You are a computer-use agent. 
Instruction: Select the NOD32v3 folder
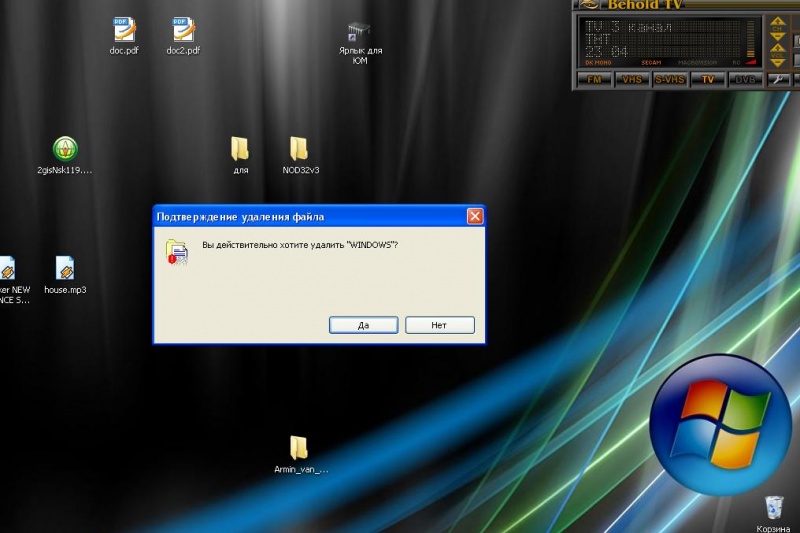(x=300, y=156)
